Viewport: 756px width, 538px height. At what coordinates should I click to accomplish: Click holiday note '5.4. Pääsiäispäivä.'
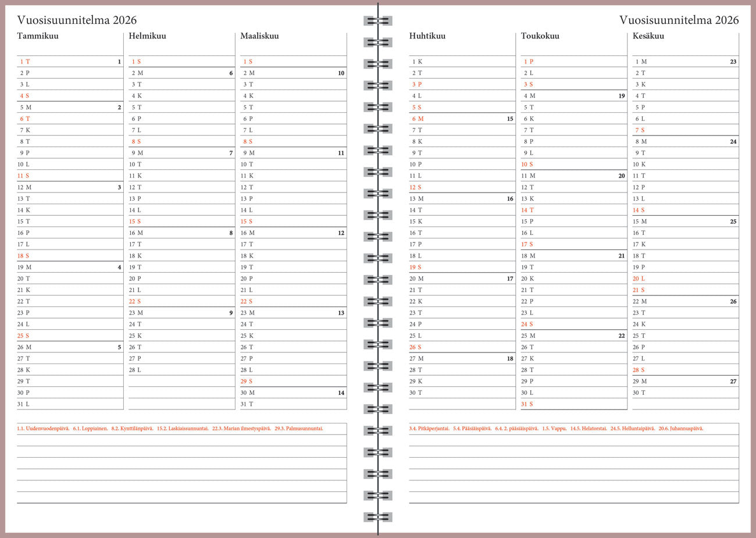click(x=472, y=429)
